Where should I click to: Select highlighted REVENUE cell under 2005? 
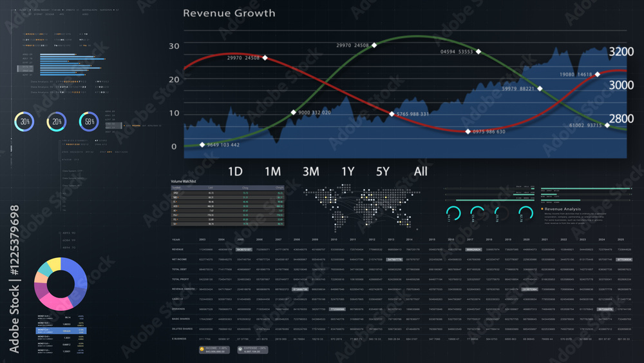(x=244, y=250)
